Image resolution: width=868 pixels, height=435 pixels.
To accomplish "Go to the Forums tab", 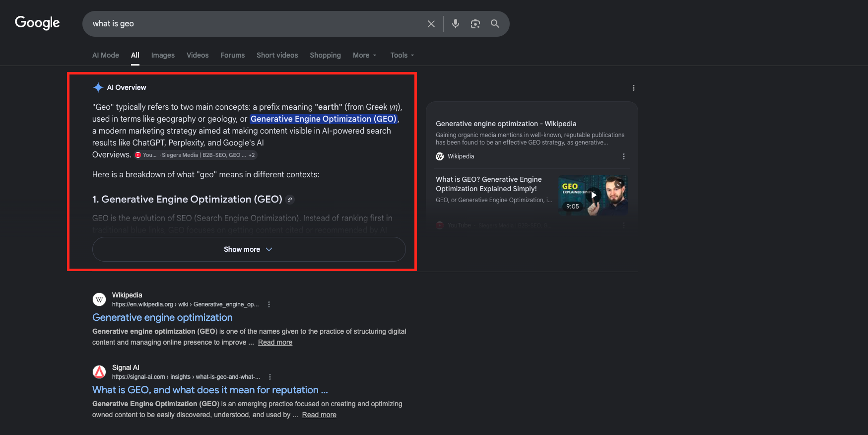I will point(233,55).
